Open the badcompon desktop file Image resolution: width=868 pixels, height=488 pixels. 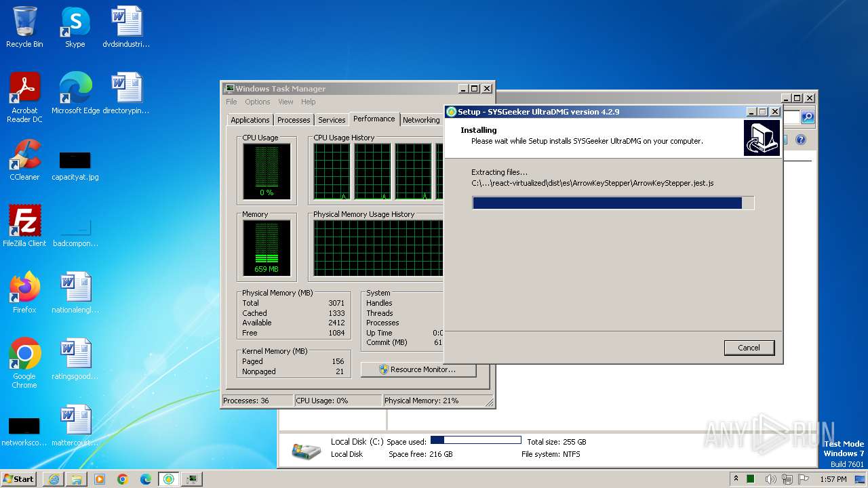(x=75, y=230)
